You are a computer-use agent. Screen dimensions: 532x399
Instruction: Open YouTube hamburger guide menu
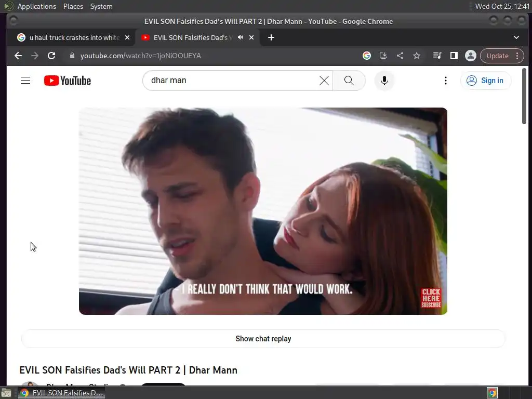click(x=25, y=81)
